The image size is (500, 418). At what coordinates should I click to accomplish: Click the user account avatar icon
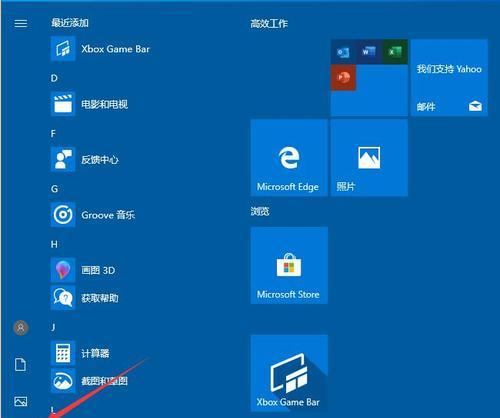pos(21,328)
